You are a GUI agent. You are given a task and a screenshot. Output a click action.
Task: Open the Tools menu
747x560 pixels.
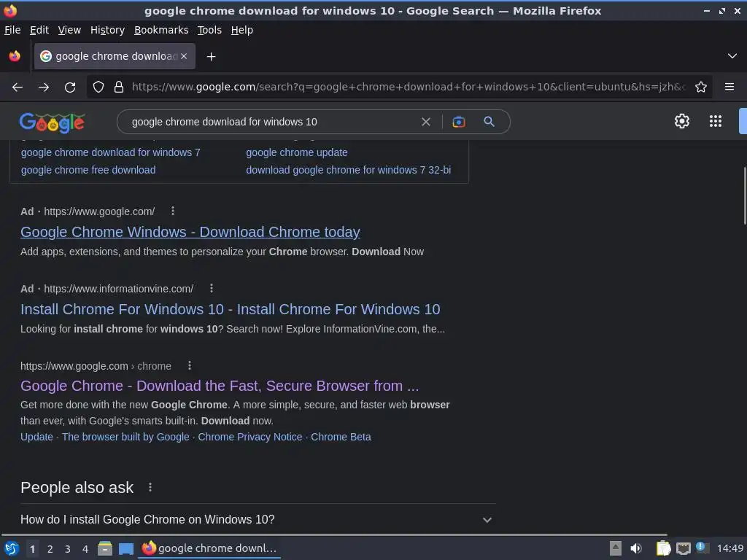coord(209,30)
